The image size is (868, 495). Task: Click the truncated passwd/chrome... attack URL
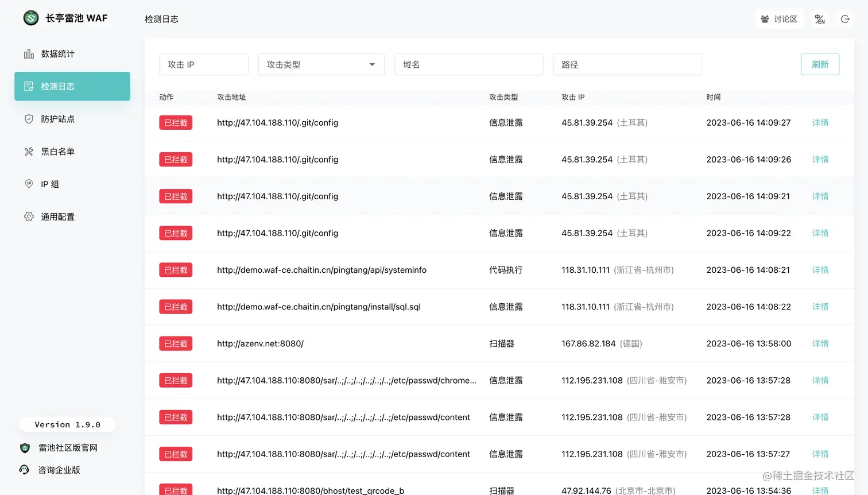coord(347,380)
